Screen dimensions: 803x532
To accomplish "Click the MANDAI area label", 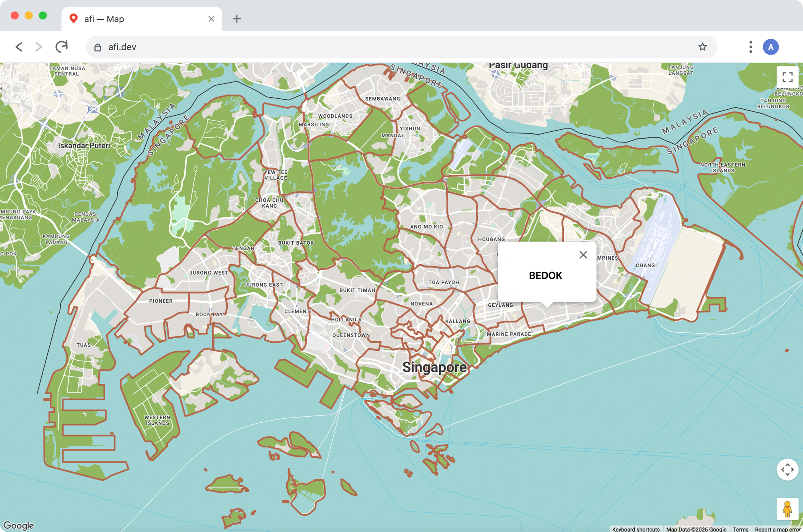I will pyautogui.click(x=392, y=135).
